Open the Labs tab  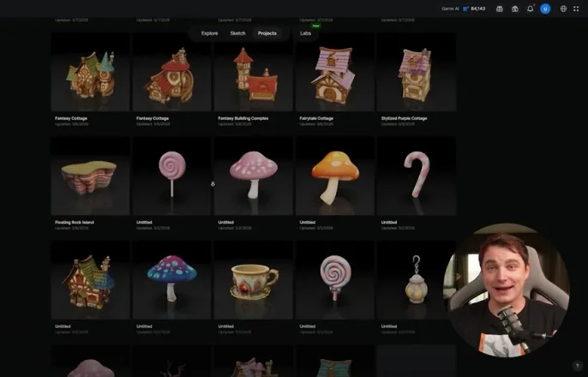click(305, 33)
